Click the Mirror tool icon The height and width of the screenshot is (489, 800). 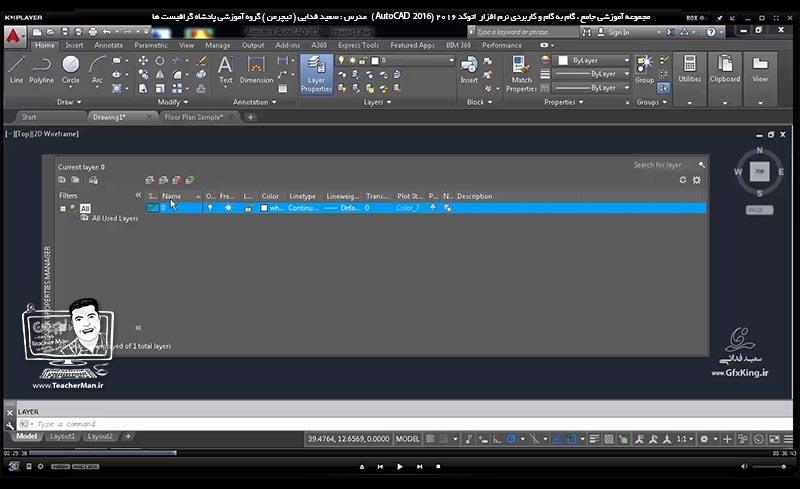(x=160, y=75)
